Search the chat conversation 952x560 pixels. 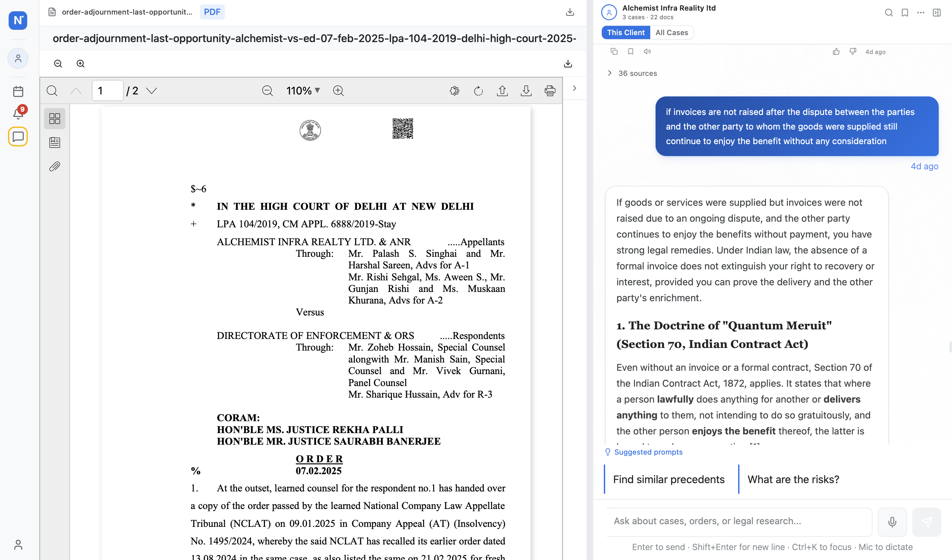[x=889, y=13]
